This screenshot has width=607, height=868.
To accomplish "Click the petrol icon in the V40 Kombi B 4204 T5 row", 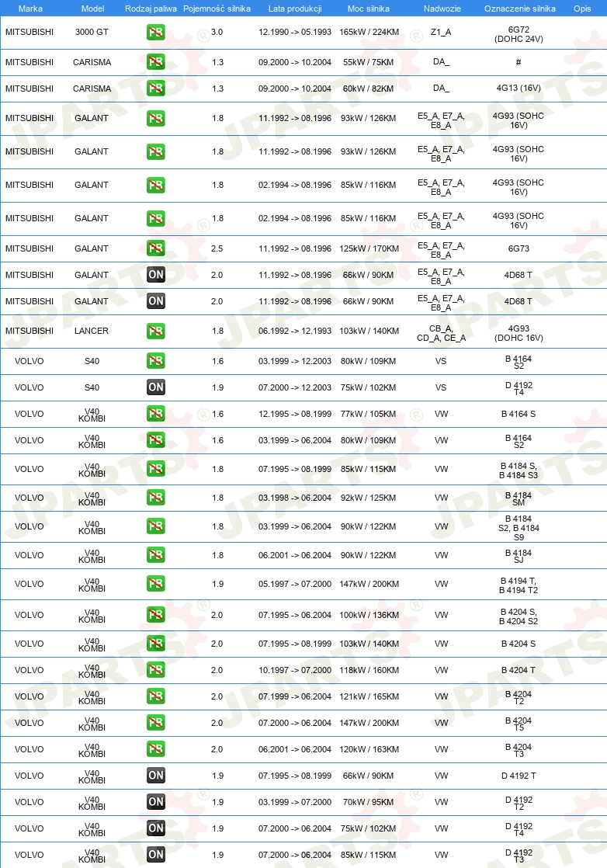I will pos(155,723).
